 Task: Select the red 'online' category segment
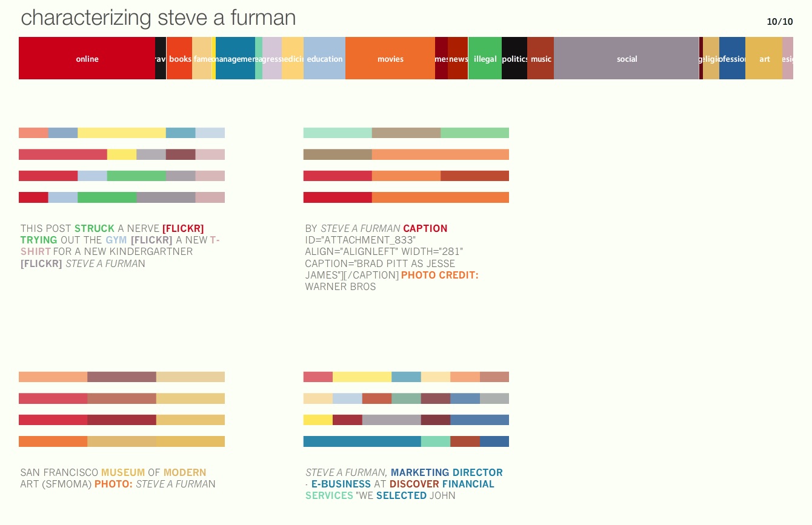pos(87,59)
